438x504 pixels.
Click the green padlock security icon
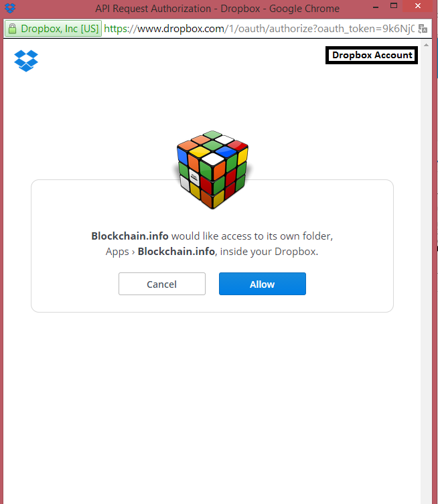coord(12,29)
